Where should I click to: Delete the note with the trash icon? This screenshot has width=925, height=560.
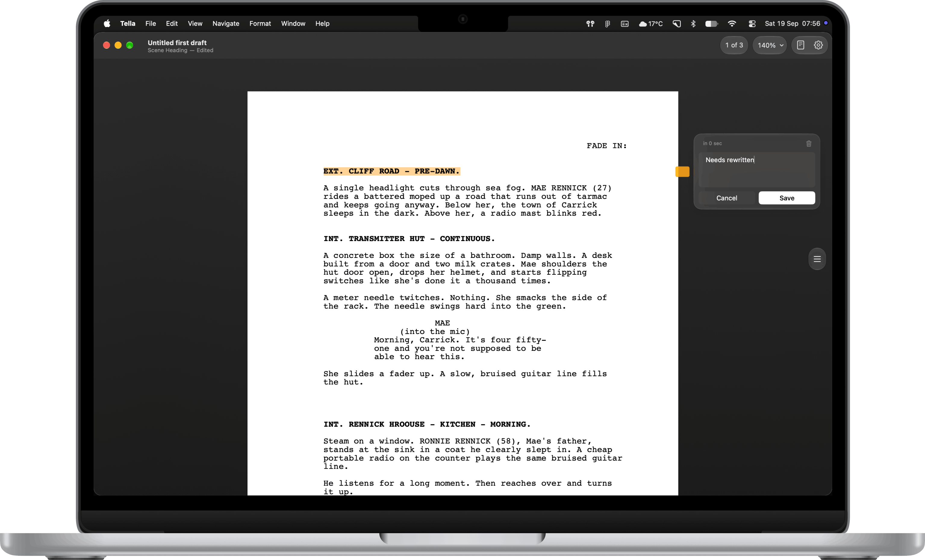pos(809,144)
